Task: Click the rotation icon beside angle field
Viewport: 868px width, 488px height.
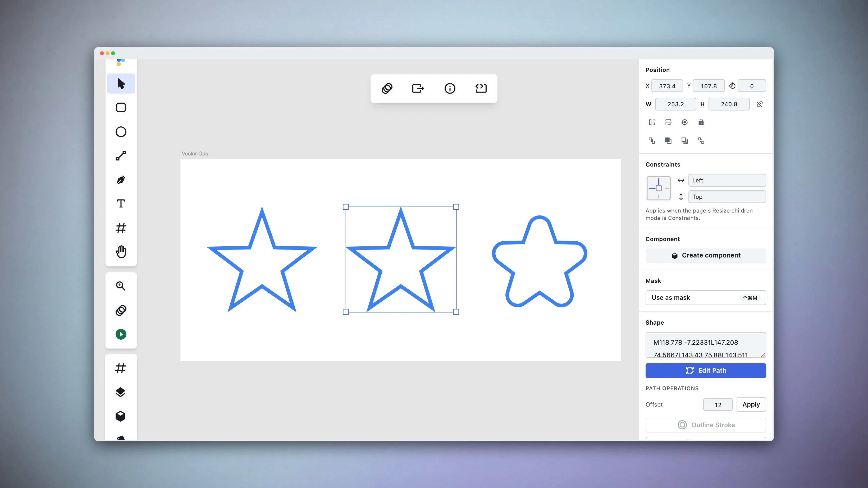Action: click(x=732, y=86)
